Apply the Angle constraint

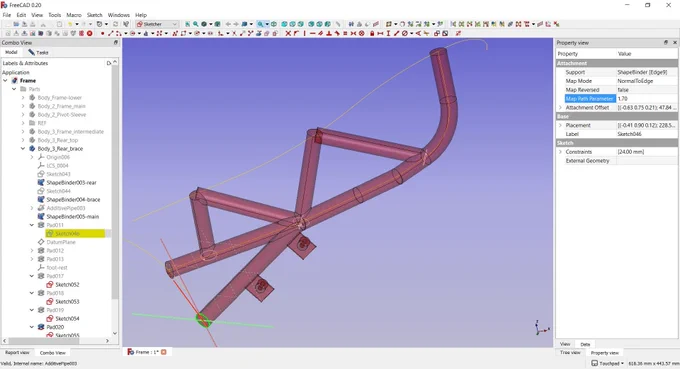tap(418, 33)
